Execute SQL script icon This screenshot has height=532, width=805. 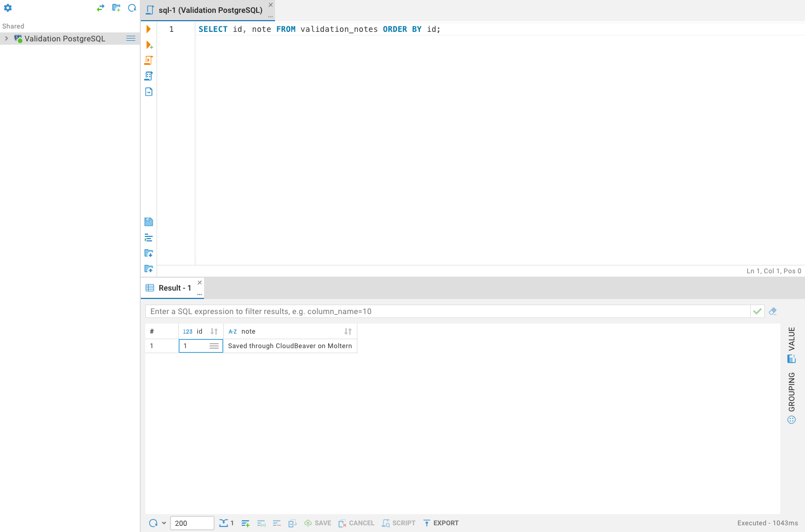click(149, 60)
